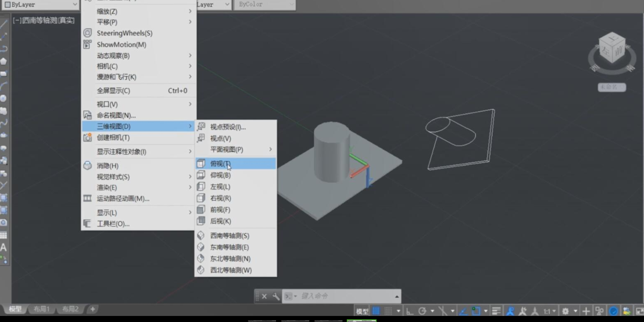Toggle hardware acceleration in status bar
The image size is (644, 322).
click(613, 311)
